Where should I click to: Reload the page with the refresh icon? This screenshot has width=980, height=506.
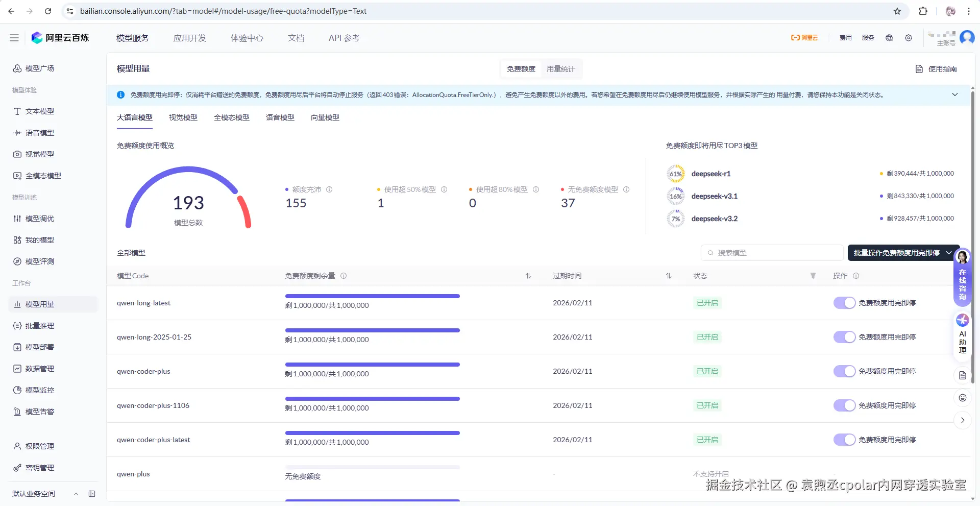pyautogui.click(x=48, y=11)
